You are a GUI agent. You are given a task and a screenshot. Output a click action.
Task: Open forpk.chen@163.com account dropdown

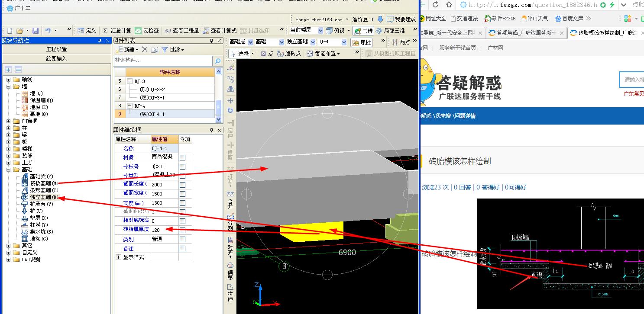[322, 19]
